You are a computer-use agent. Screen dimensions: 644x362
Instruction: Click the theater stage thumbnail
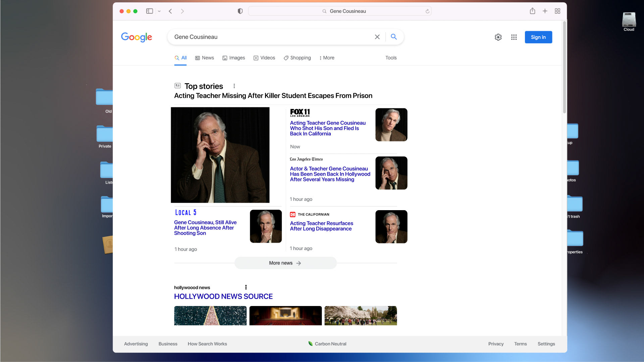coord(285,316)
